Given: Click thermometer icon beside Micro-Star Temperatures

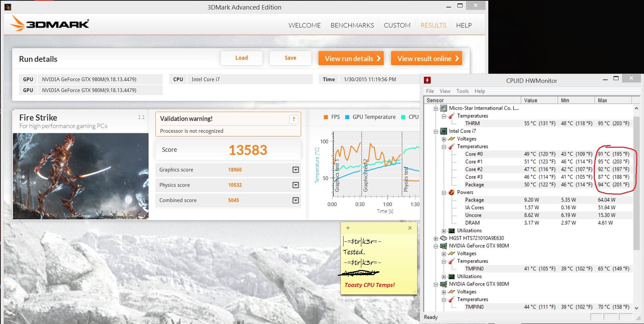Looking at the screenshot, I should point(451,116).
